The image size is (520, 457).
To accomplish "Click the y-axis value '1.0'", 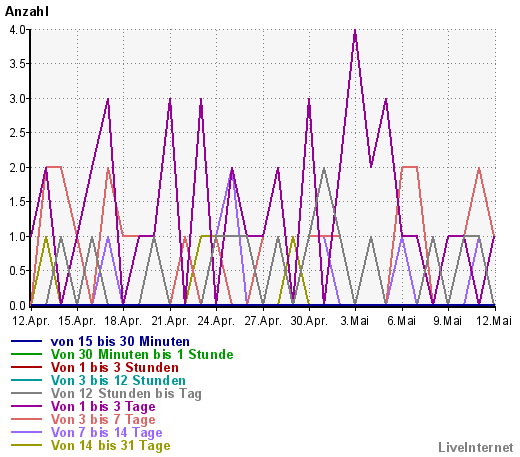I will tap(18, 237).
